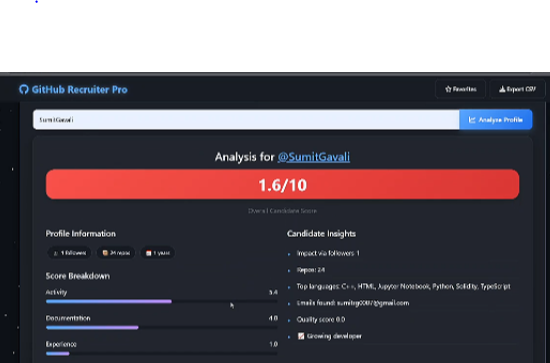Click the followers count badge
Viewport: 550px width, 363px height.
click(x=69, y=253)
